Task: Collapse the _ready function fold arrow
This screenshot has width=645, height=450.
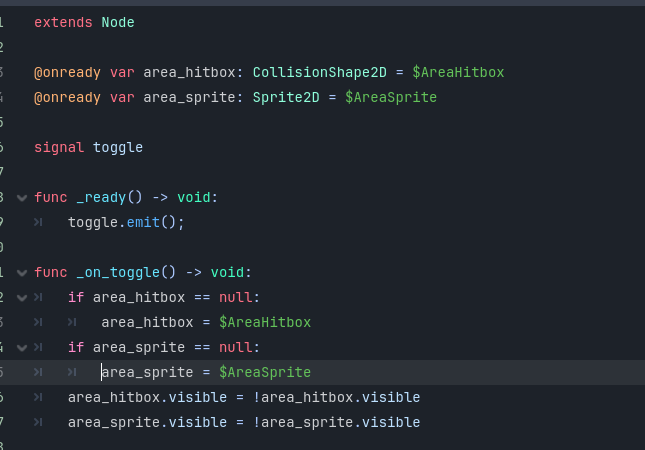Action: point(22,198)
